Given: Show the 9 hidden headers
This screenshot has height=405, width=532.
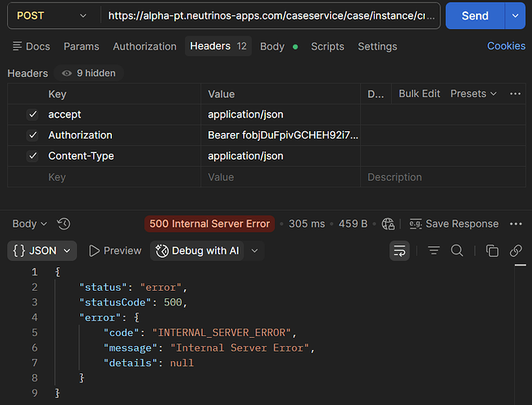Looking at the screenshot, I should click(x=89, y=73).
